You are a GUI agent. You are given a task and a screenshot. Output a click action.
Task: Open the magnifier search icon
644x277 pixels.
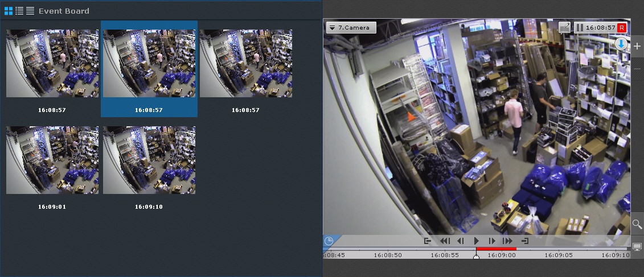pyautogui.click(x=637, y=224)
